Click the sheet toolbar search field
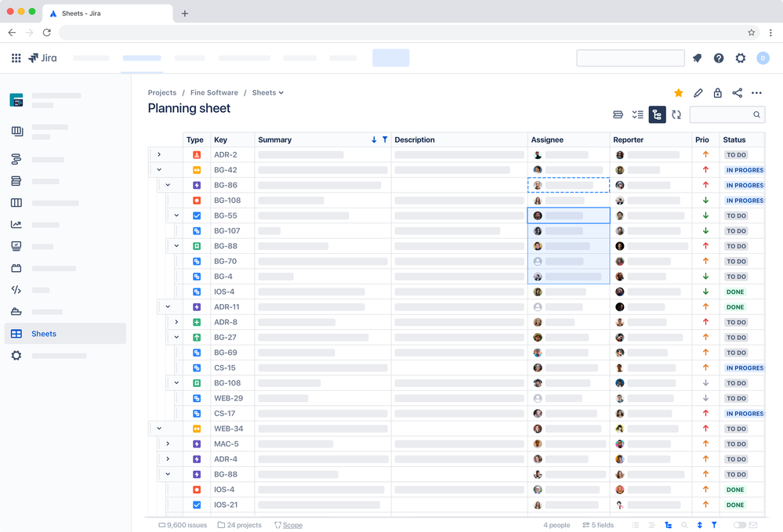This screenshot has height=532, width=783. [727, 115]
